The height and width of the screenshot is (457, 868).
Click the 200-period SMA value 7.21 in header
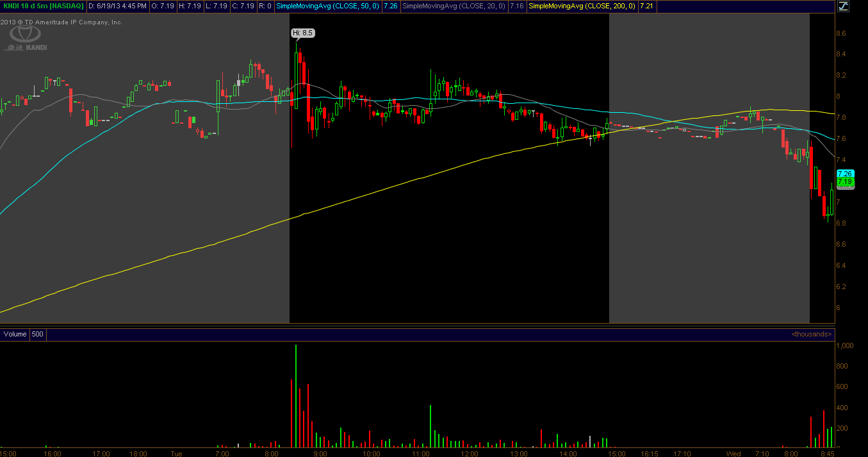(x=646, y=6)
